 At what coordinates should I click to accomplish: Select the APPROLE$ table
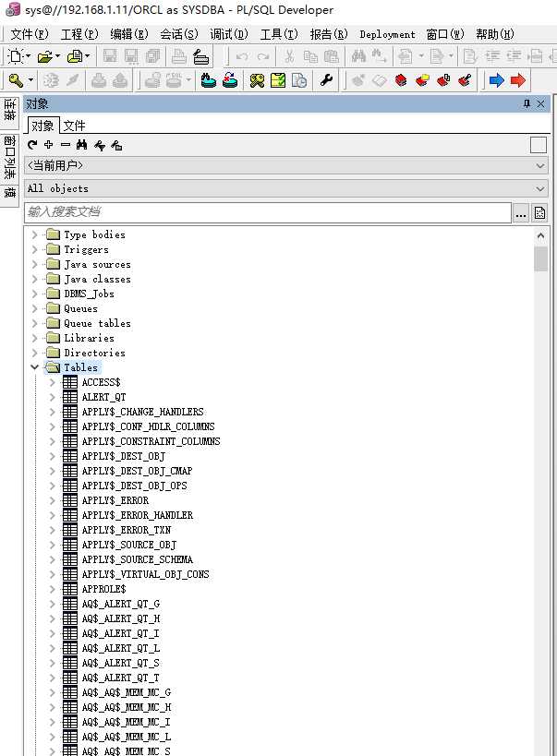coord(103,589)
